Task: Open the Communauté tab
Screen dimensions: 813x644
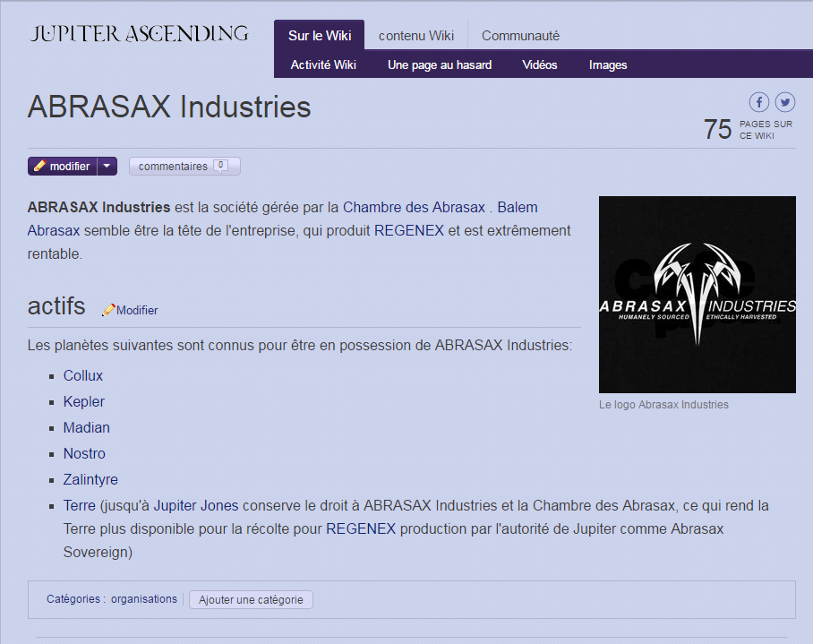Action: pyautogui.click(x=520, y=35)
